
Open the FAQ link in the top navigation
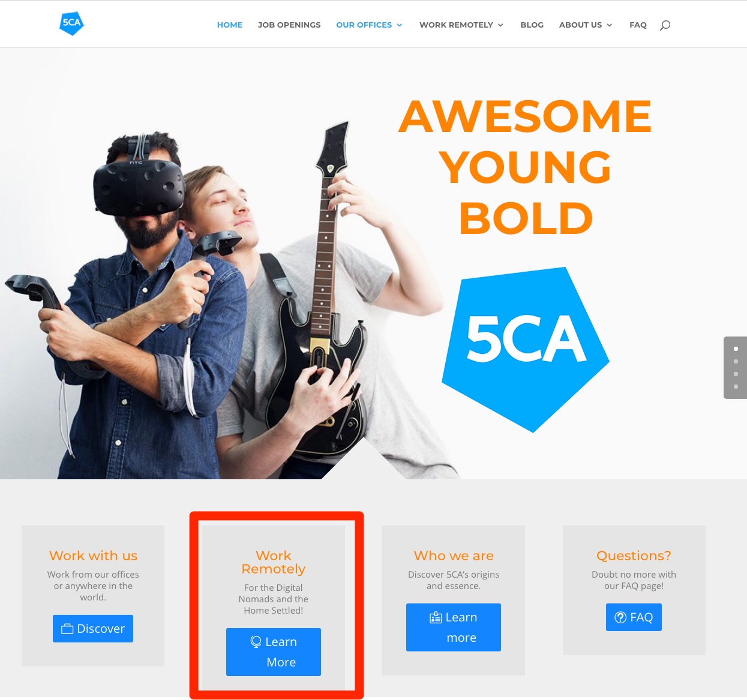coord(638,25)
